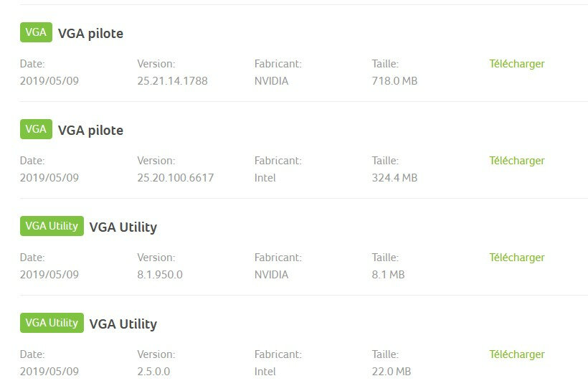Click the VGA Utility badge for Intel entry
588x391 pixels.
click(52, 323)
